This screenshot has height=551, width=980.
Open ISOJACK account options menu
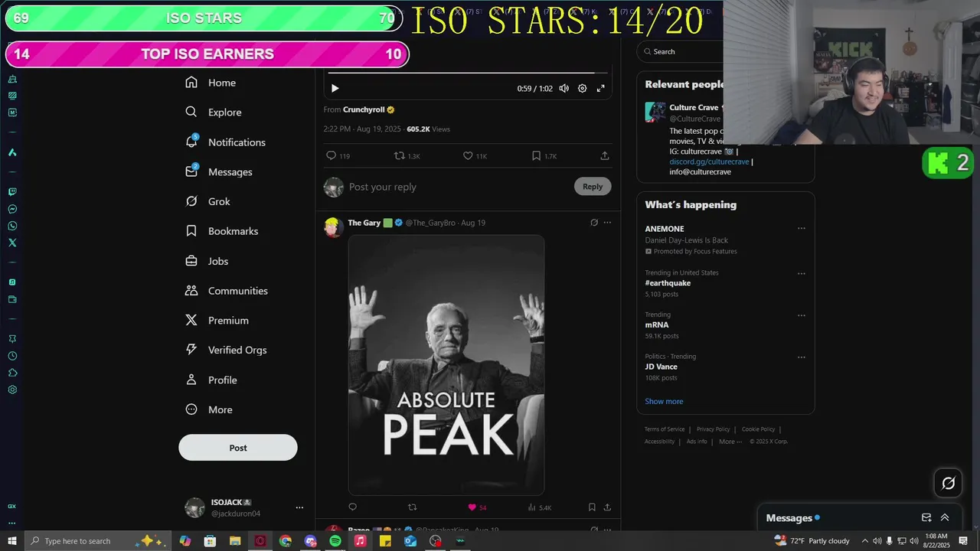[x=299, y=507]
